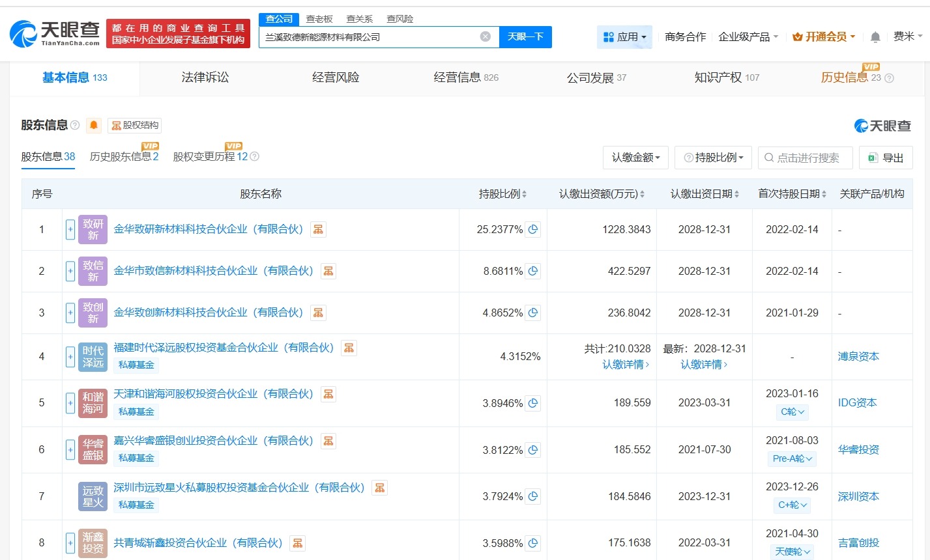Click the question mark icon next to 股东信息
Image resolution: width=930 pixels, height=560 pixels.
[76, 125]
